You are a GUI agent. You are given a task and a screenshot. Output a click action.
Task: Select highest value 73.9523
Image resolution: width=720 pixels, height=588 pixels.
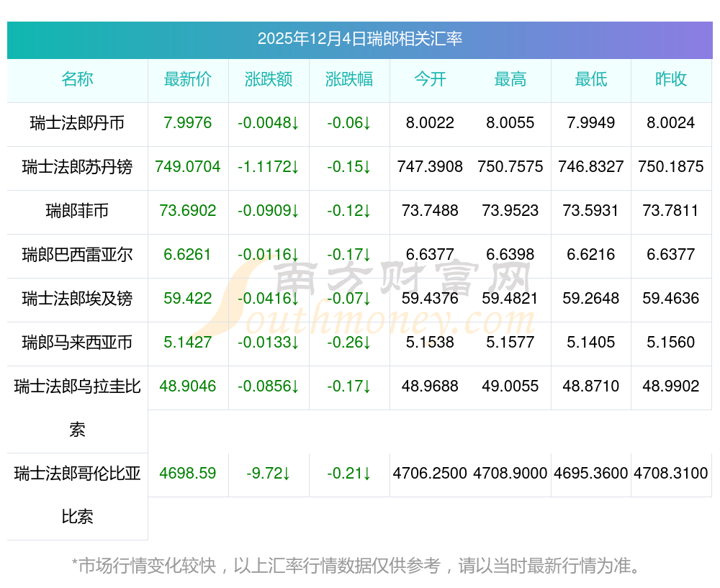coord(510,211)
